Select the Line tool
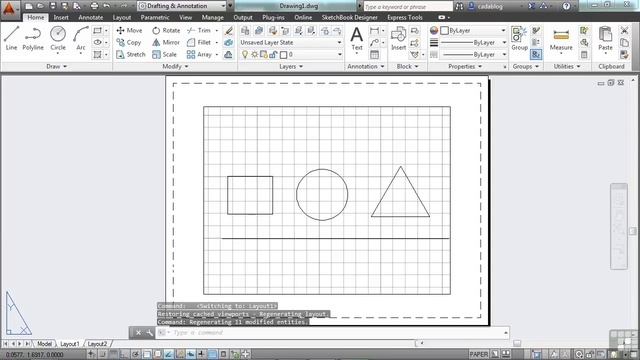The width and height of the screenshot is (640, 360). click(x=11, y=38)
